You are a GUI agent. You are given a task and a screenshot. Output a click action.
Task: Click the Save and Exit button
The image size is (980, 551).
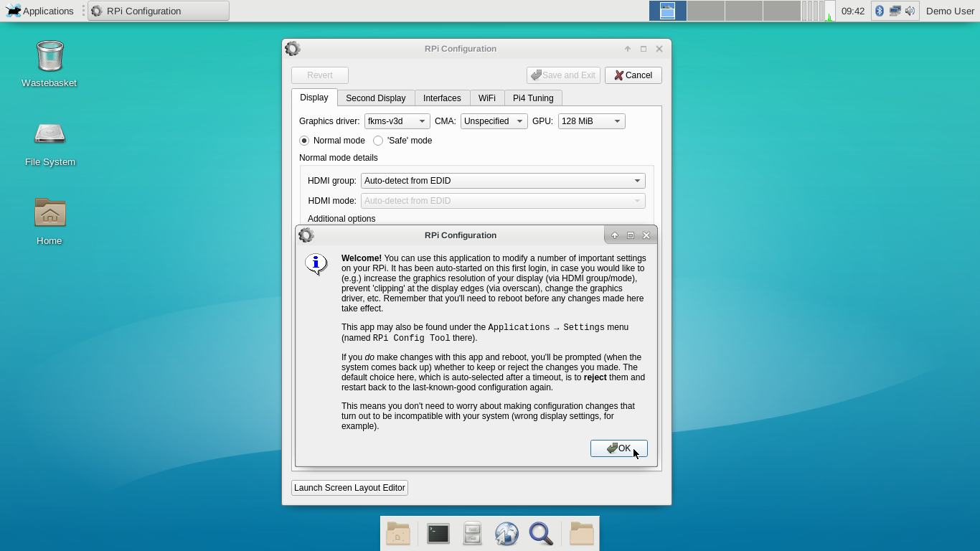point(563,75)
